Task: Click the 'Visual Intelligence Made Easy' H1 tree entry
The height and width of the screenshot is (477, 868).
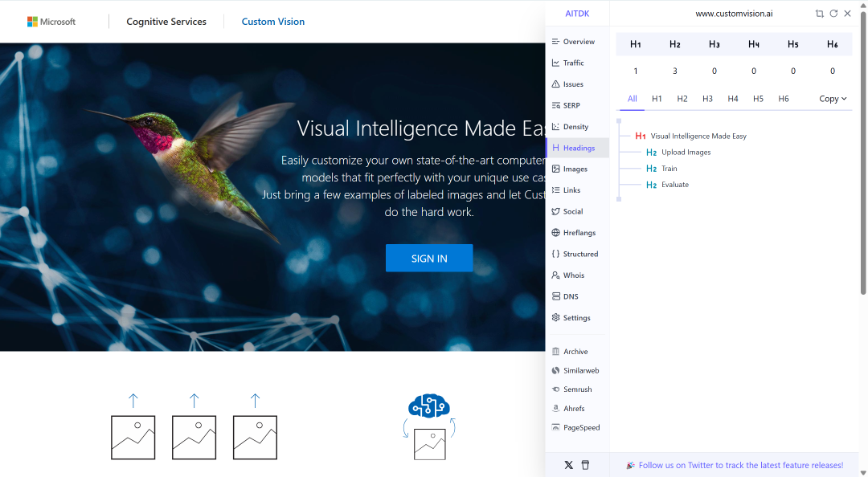Action: tap(698, 137)
